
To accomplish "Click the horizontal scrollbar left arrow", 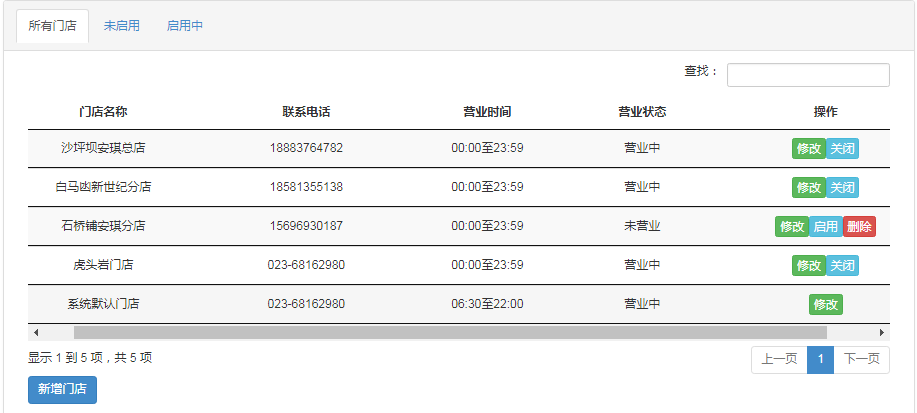I will point(36,333).
